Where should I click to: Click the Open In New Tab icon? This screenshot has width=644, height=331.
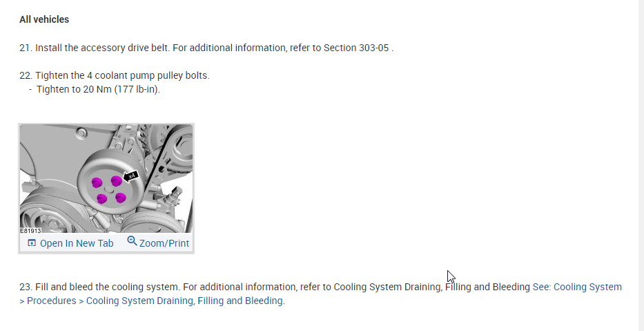point(32,243)
